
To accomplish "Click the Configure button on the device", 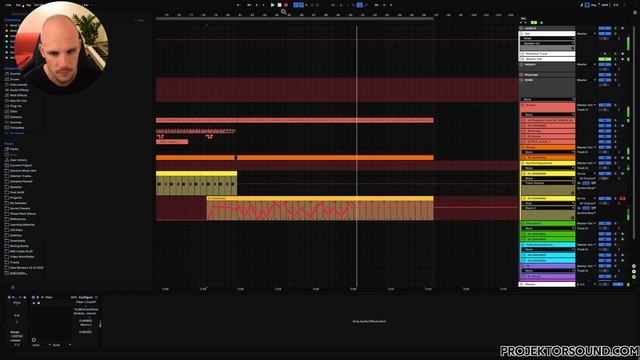I will point(86,297).
